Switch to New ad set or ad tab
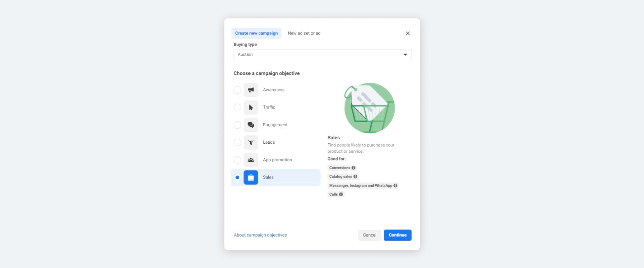Image resolution: width=644 pixels, height=268 pixels. [x=304, y=33]
